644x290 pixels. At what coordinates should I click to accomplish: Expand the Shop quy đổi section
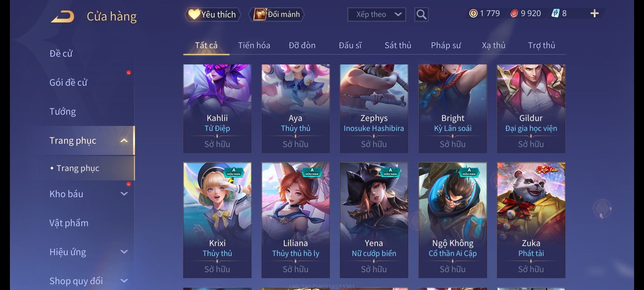click(x=124, y=281)
